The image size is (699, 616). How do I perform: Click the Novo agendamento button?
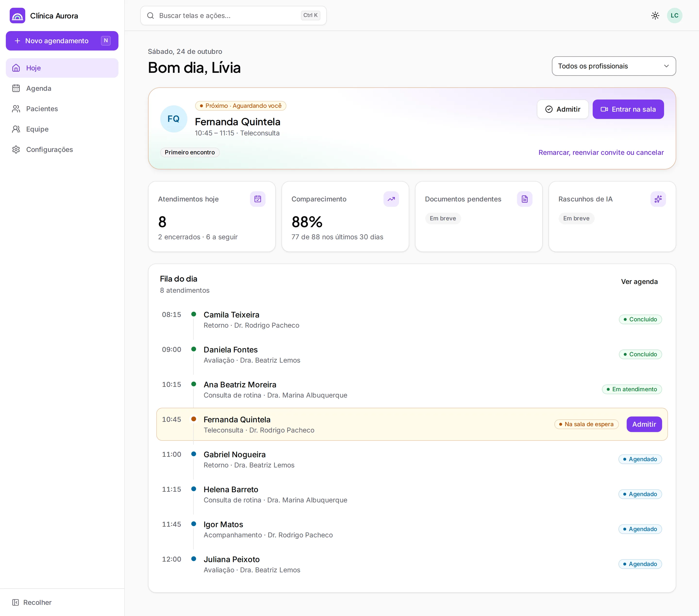pyautogui.click(x=62, y=41)
